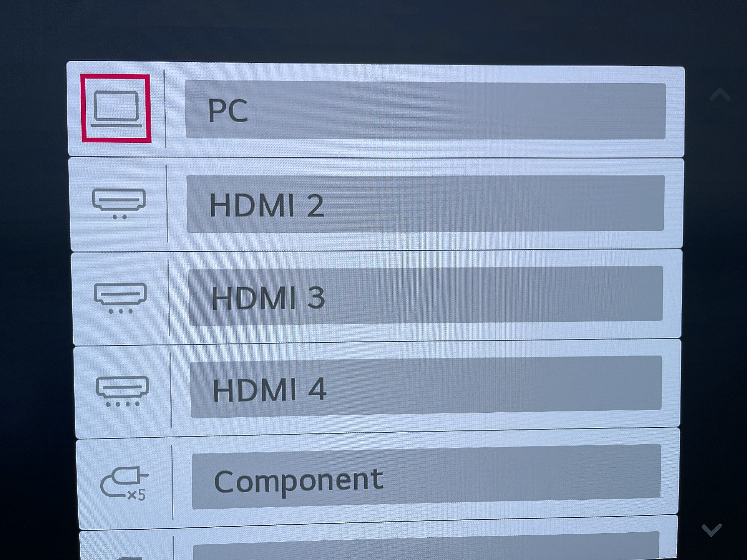Image resolution: width=747 pixels, height=560 pixels.
Task: Rename the Component input label
Action: 426,477
